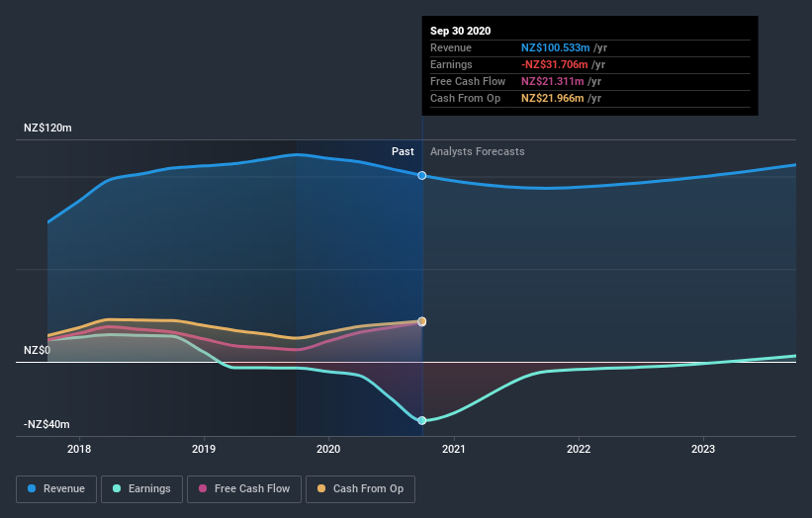
Task: Click the NZ$100.533m revenue value
Action: 555,47
